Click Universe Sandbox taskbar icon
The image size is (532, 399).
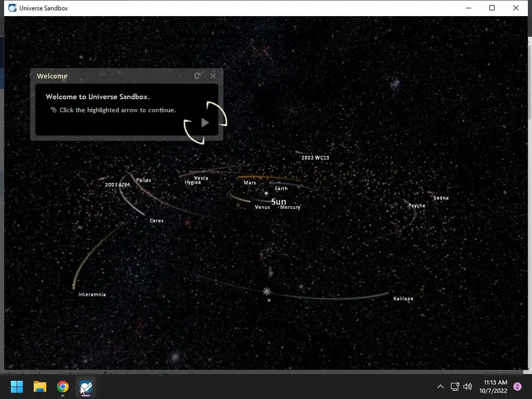(x=86, y=387)
